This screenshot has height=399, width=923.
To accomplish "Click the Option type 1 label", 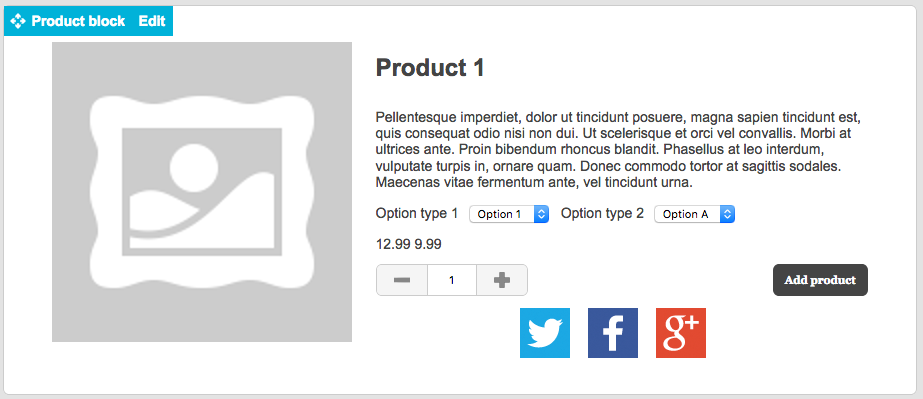I will [417, 214].
